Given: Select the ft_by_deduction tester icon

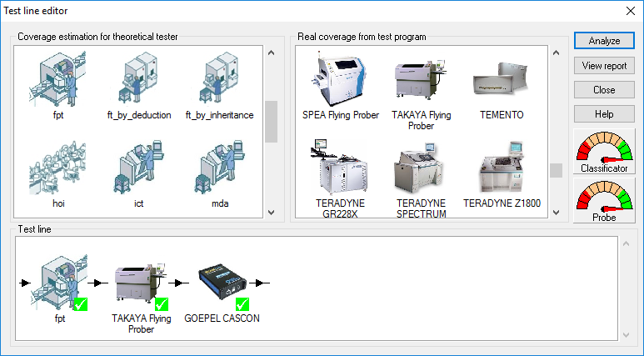Looking at the screenshot, I should coord(139,79).
